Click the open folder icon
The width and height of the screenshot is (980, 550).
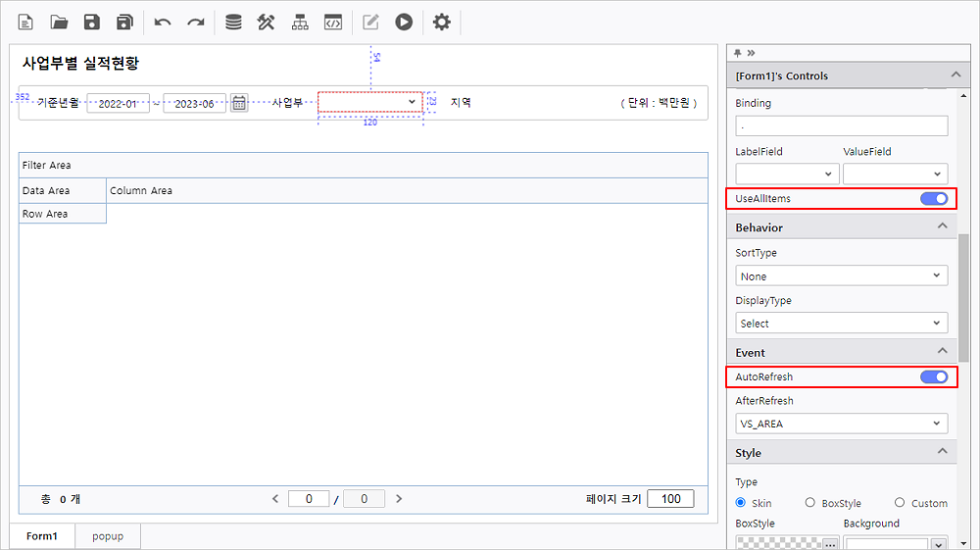click(59, 22)
